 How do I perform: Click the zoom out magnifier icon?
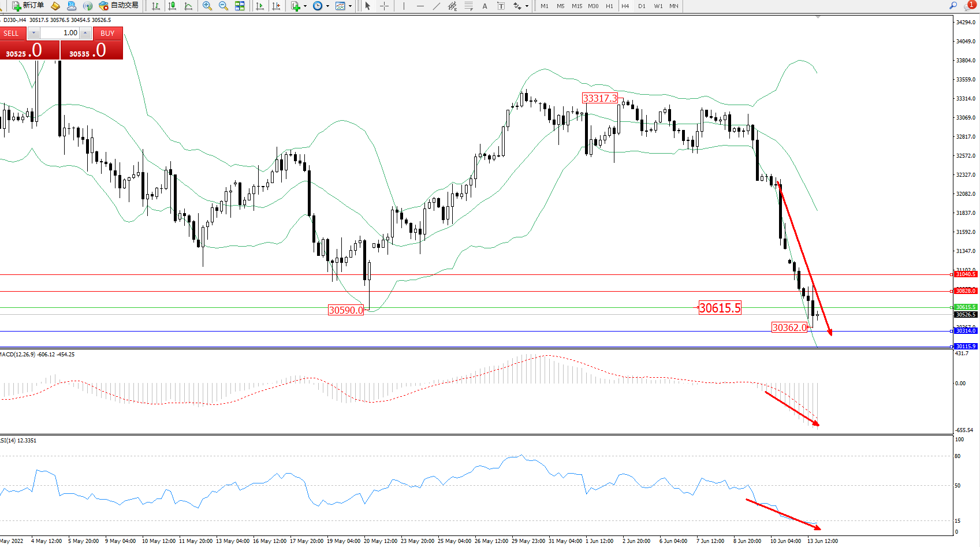[223, 6]
